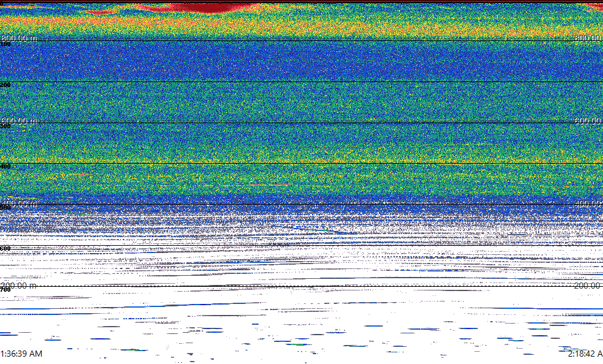Select the bold 400 depth grid label
The height and width of the screenshot is (364, 603).
[6, 167]
